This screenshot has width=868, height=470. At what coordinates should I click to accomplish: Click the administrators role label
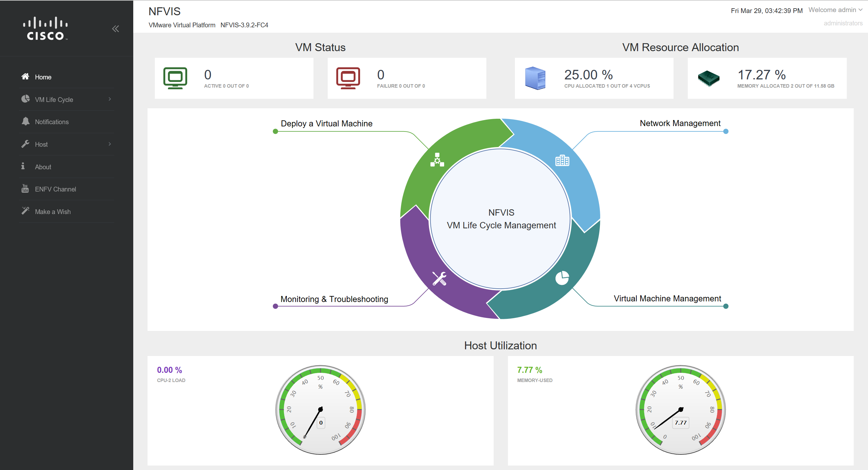(843, 23)
